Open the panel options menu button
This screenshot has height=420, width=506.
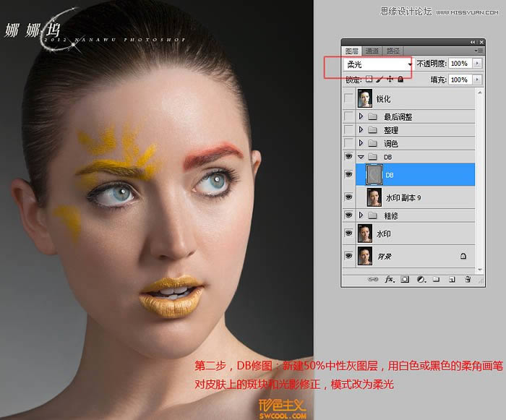pos(479,51)
